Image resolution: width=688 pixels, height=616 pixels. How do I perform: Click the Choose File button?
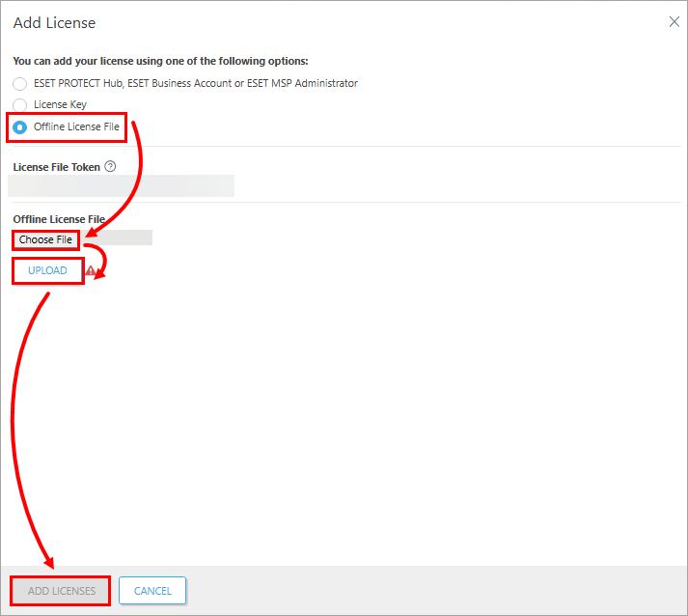tap(45, 239)
